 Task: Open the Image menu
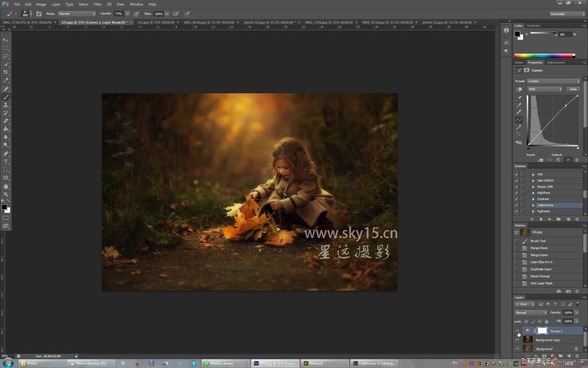41,4
